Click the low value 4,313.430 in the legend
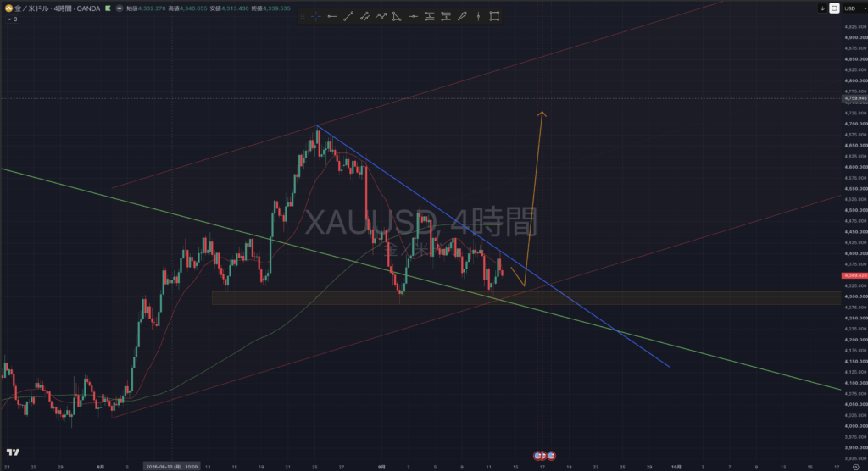 click(235, 8)
